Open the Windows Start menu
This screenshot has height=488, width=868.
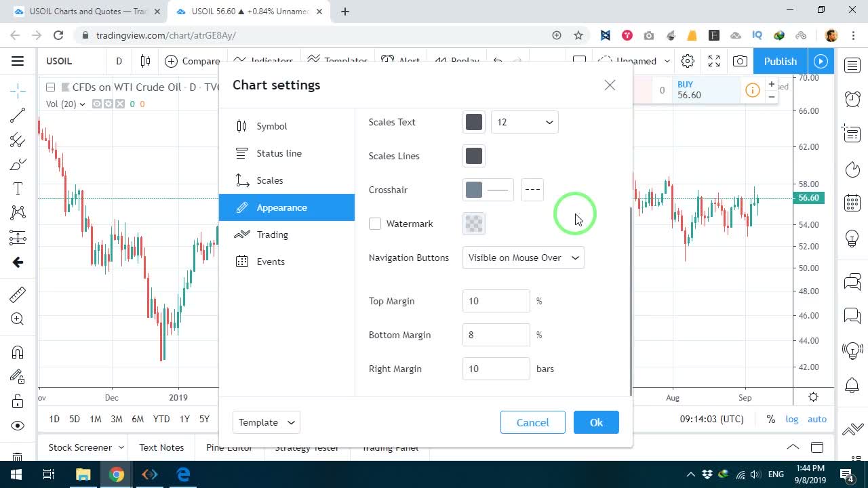[x=16, y=474]
